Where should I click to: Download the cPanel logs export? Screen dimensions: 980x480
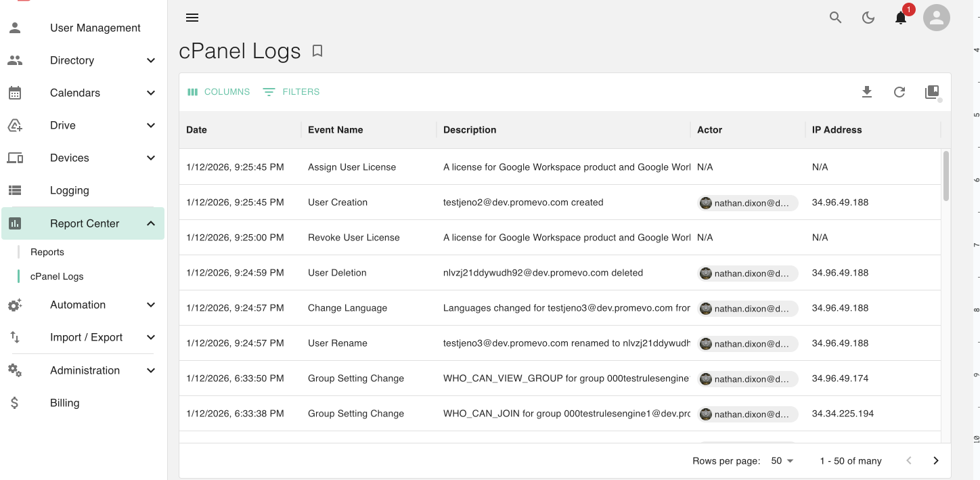tap(867, 92)
